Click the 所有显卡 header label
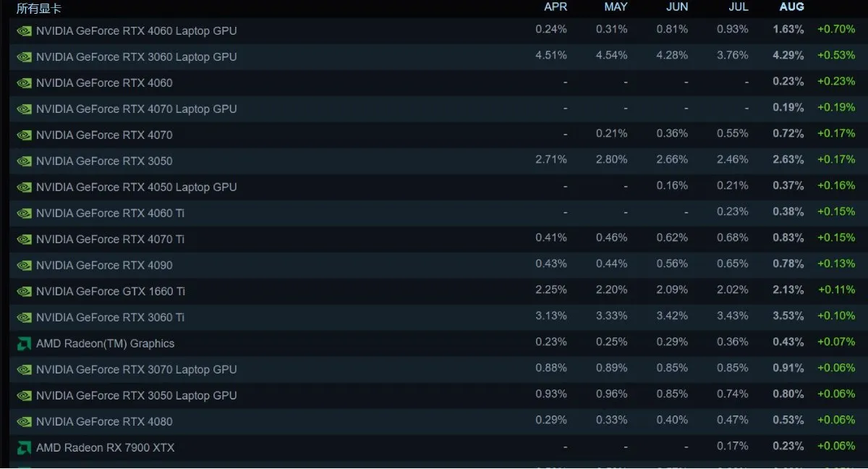Image resolution: width=868 pixels, height=469 pixels. coord(38,9)
